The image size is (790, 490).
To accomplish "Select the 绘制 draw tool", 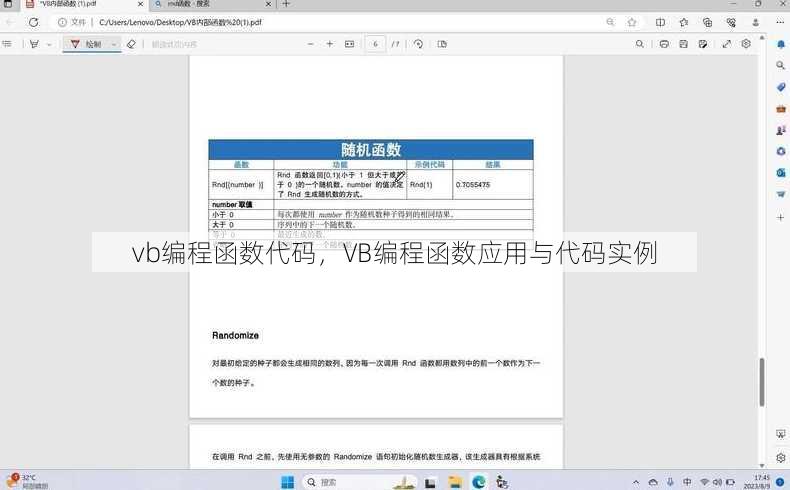I will [x=87, y=44].
